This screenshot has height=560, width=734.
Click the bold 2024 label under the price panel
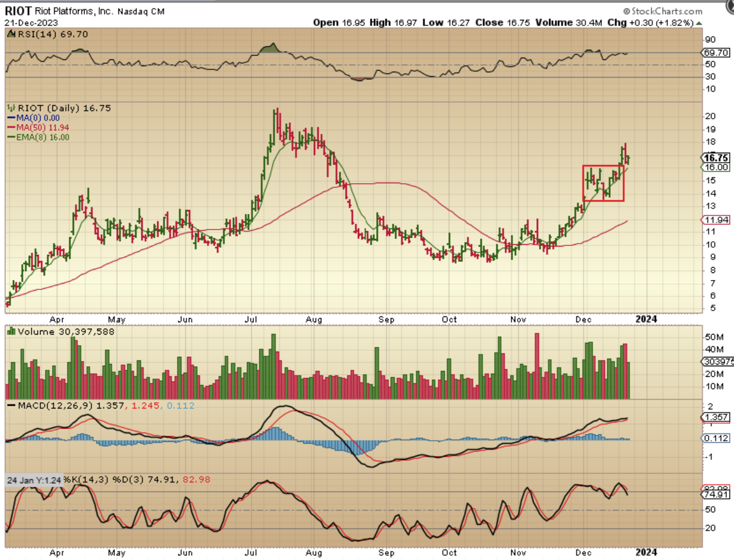647,319
